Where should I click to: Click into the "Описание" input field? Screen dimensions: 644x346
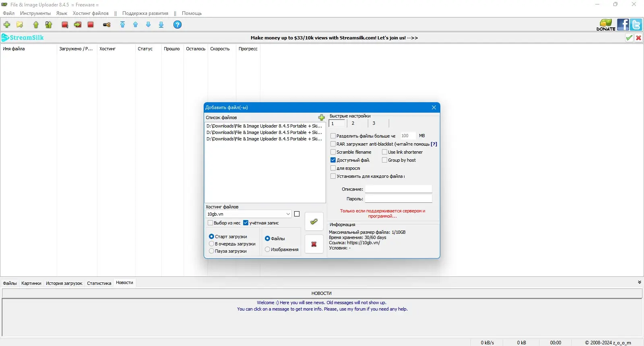(398, 189)
